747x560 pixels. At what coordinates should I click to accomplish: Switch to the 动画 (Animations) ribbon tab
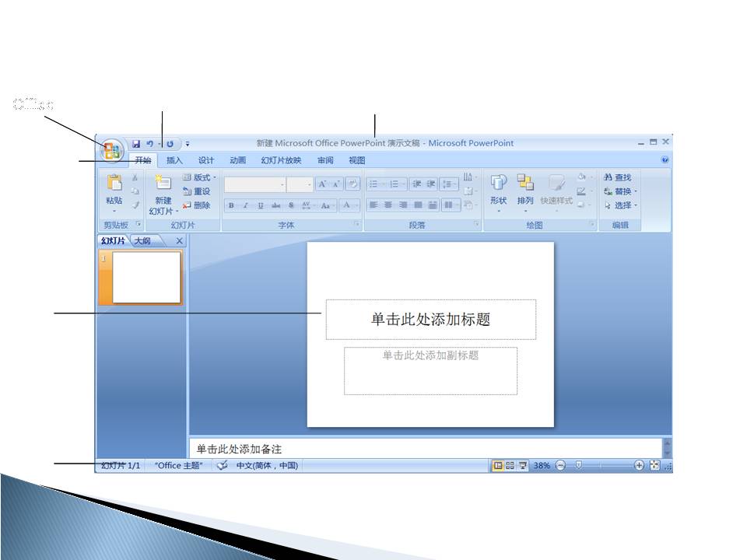(x=238, y=160)
